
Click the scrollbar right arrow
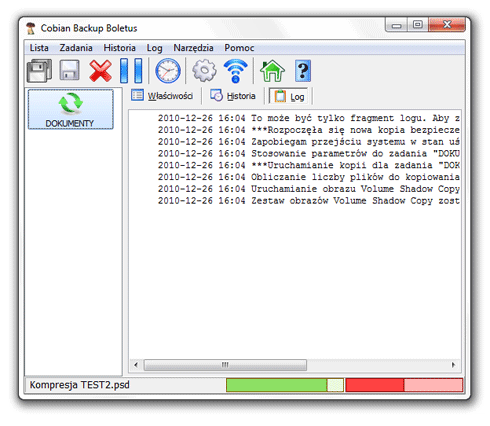point(453,365)
